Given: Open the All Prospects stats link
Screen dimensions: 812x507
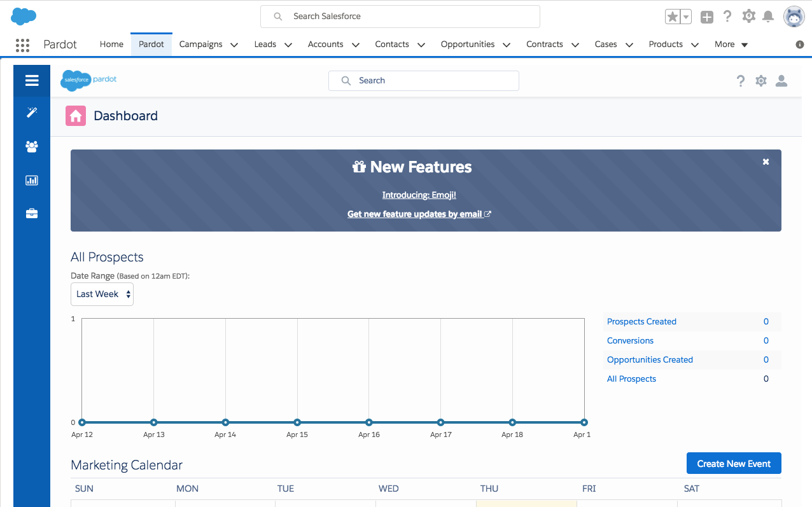Looking at the screenshot, I should [x=631, y=379].
